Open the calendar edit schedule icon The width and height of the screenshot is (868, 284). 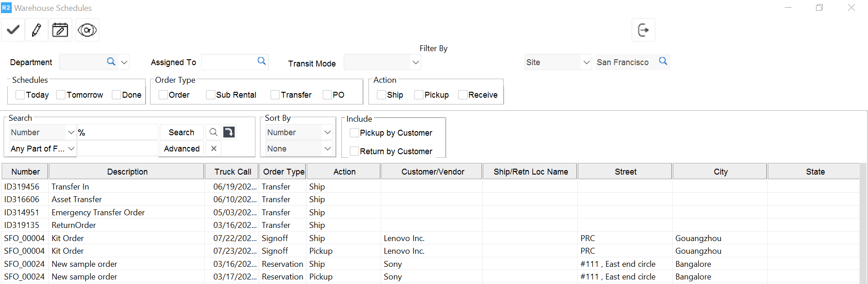[x=60, y=30]
